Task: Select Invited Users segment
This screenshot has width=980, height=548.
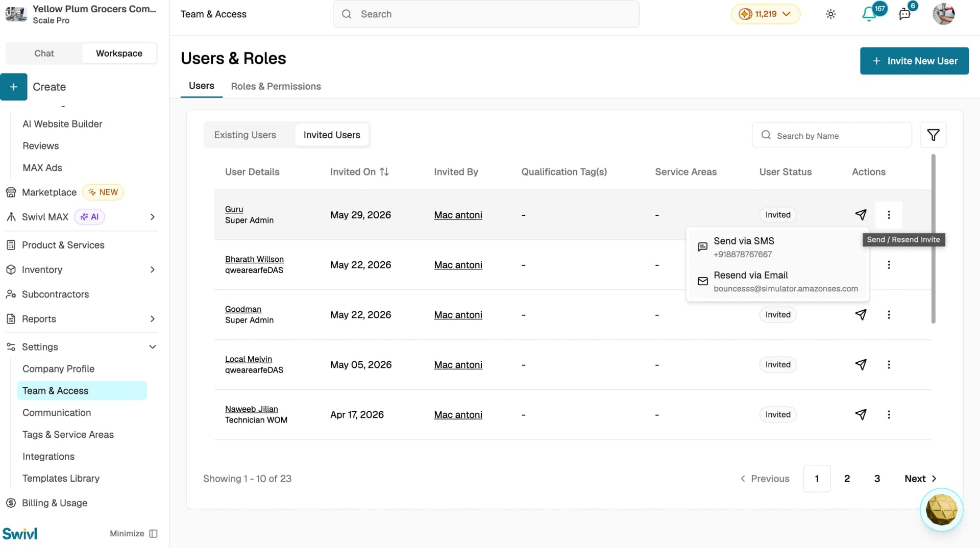Action: click(332, 135)
